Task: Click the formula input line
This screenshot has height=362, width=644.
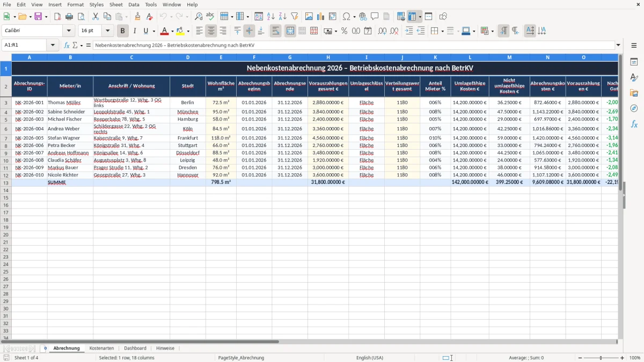Action: coord(354,45)
